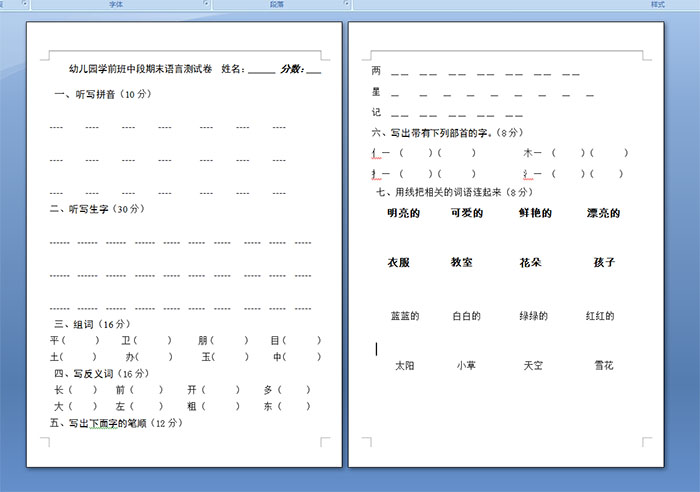The width and height of the screenshot is (700, 492).
Task: Click the character 粗 in antonym section
Action: [192, 406]
